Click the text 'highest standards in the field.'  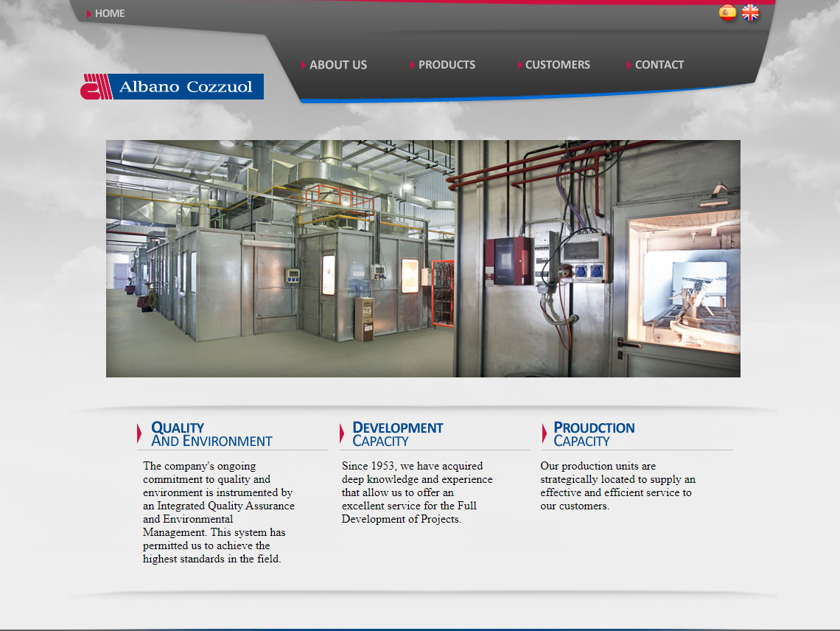[212, 559]
